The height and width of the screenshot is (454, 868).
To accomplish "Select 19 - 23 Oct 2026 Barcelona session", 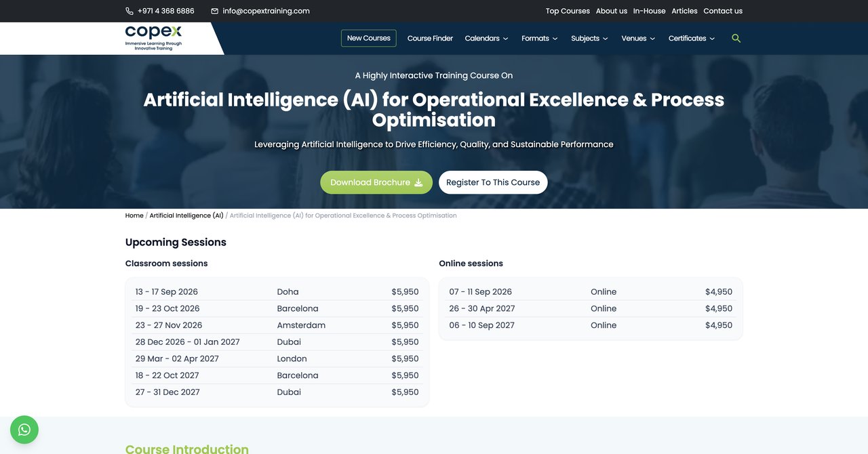I will tap(277, 308).
